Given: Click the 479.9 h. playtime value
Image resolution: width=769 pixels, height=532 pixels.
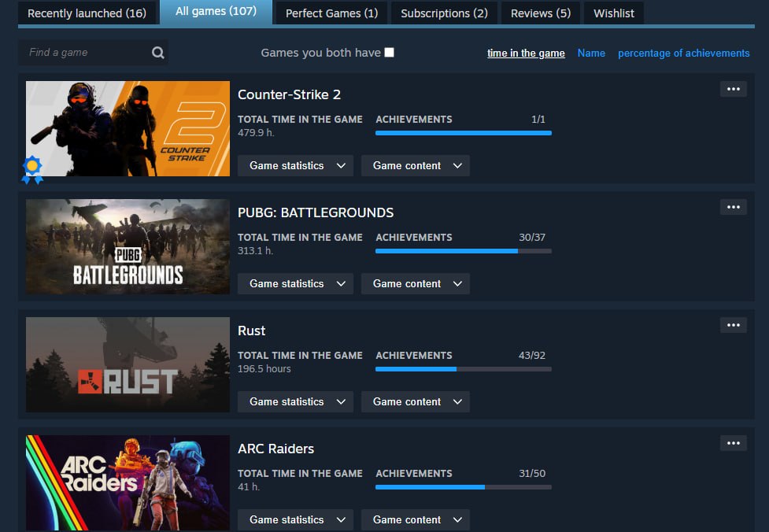Looking at the screenshot, I should 256,133.
